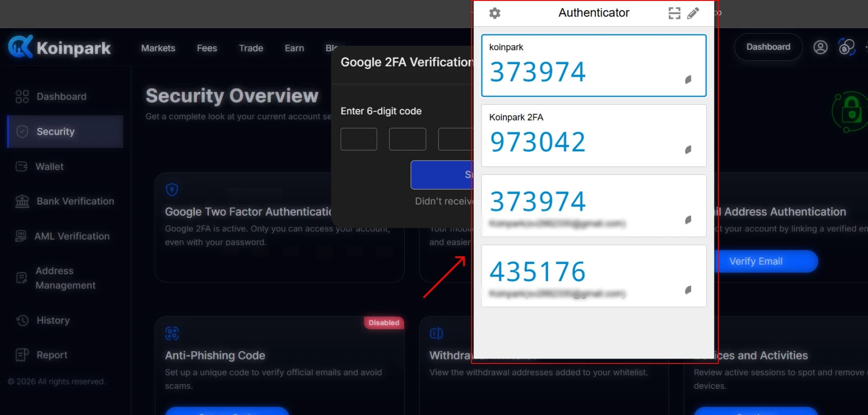This screenshot has height=415, width=868.
Task: Click timer indicator beside Koinpark 2FA entry
Action: [688, 150]
